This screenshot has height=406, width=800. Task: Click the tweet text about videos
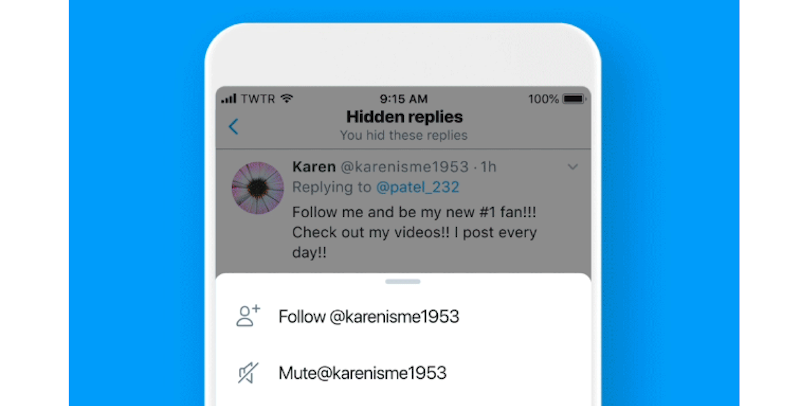tap(414, 232)
